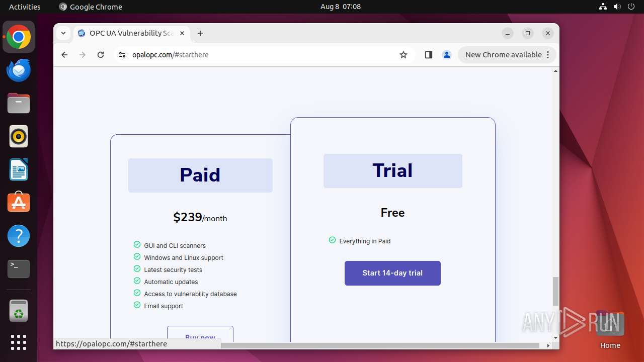644x362 pixels.
Task: Open the Google Chrome app menu
Action: point(91,7)
